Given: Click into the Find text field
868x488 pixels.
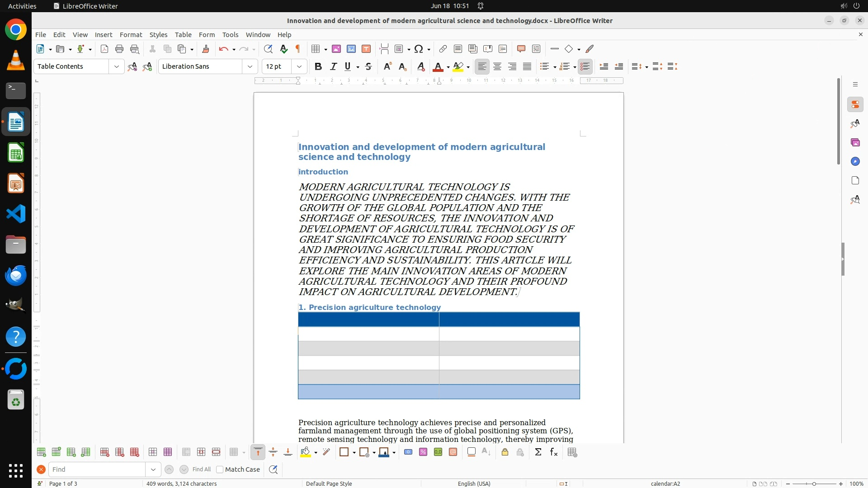Looking at the screenshot, I should 97,469.
